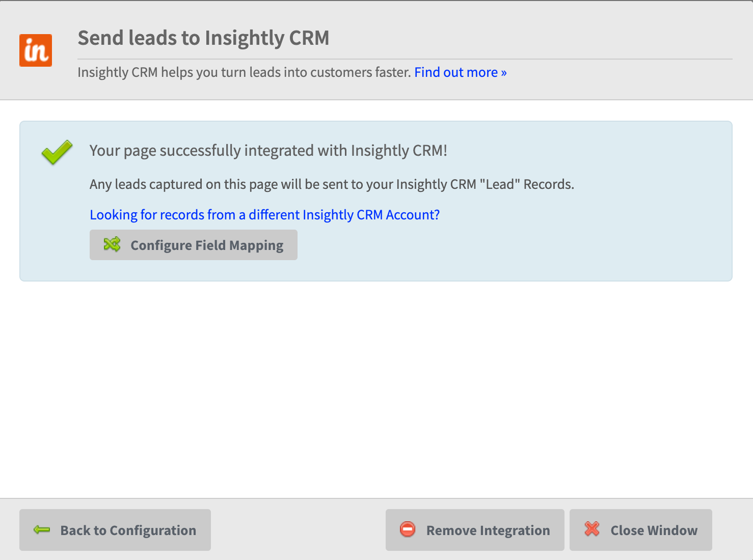Viewport: 753px width, 560px height.
Task: Go Back to Configuration
Action: (115, 530)
